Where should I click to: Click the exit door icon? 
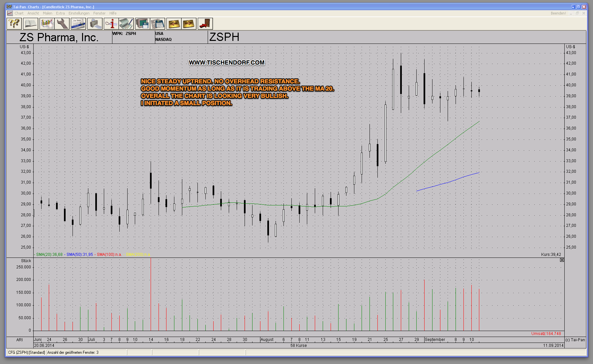205,24
